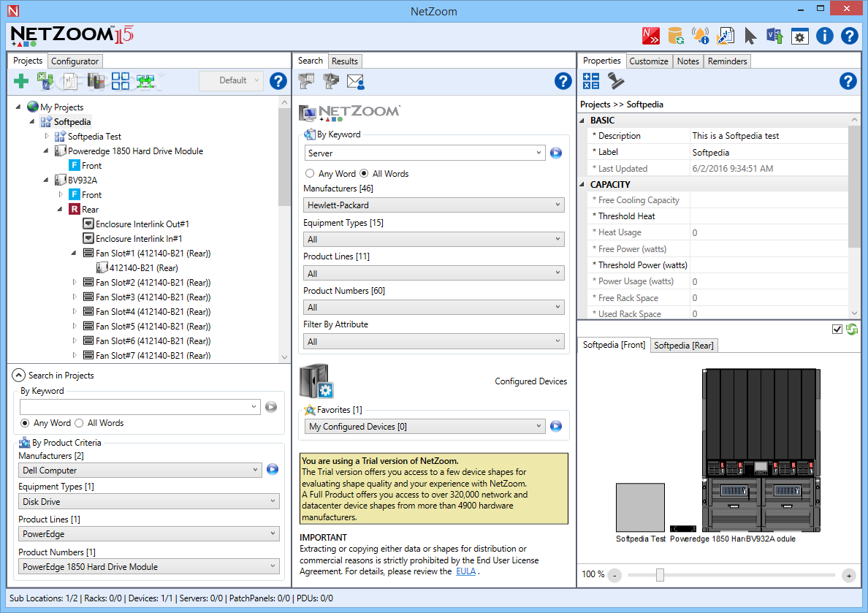Click the red NetZoom launch icon
This screenshot has height=613, width=868.
click(650, 36)
